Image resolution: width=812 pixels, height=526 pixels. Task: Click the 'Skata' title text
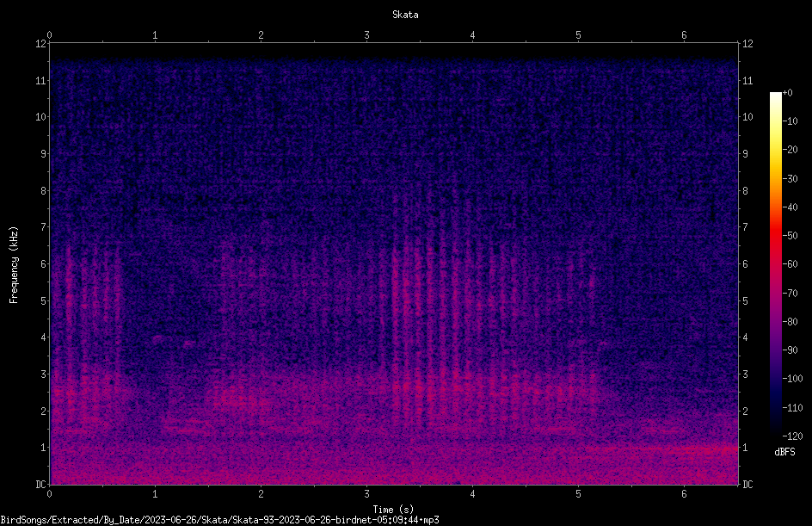[405, 15]
